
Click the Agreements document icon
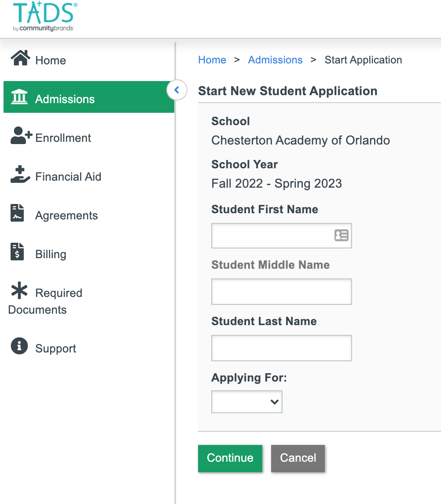coord(17,213)
